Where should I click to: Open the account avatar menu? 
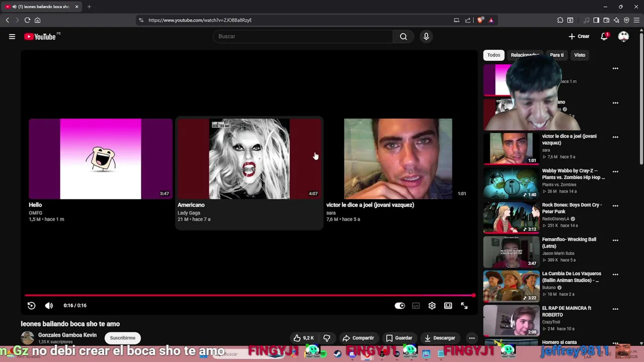pyautogui.click(x=623, y=36)
